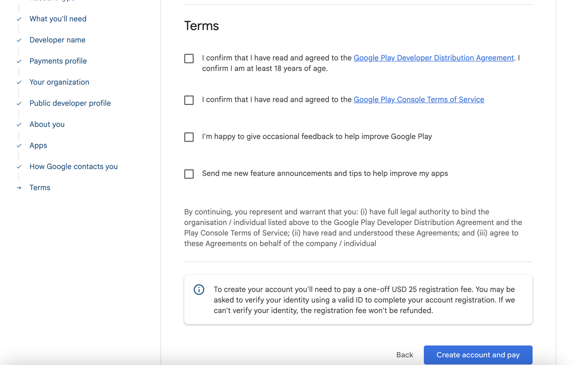
Task: Tick the Console Terms of Service checkbox
Action: (x=189, y=100)
